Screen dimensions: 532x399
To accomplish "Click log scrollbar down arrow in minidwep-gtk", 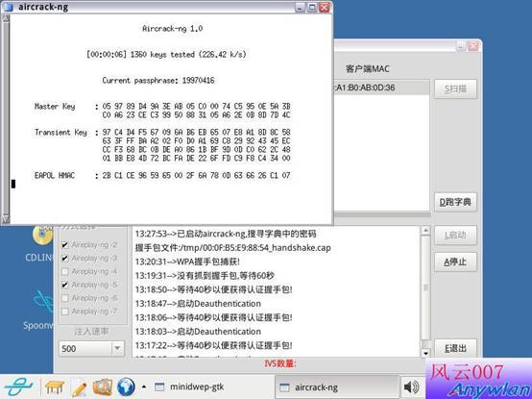I will (425, 353).
